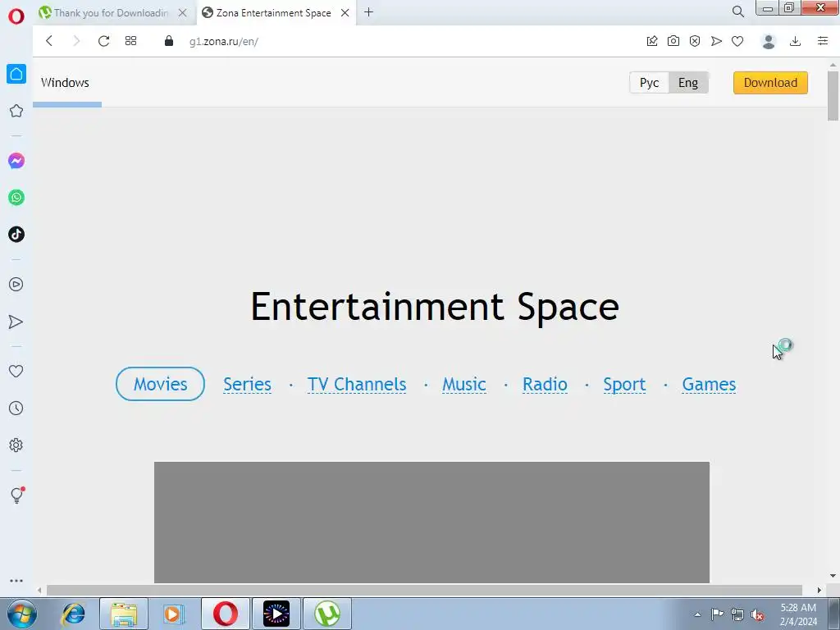Open the Sport category link
The width and height of the screenshot is (840, 630).
pos(624,386)
